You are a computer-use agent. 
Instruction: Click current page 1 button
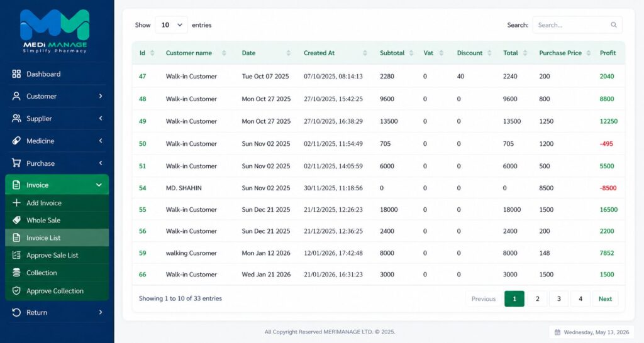(x=514, y=298)
